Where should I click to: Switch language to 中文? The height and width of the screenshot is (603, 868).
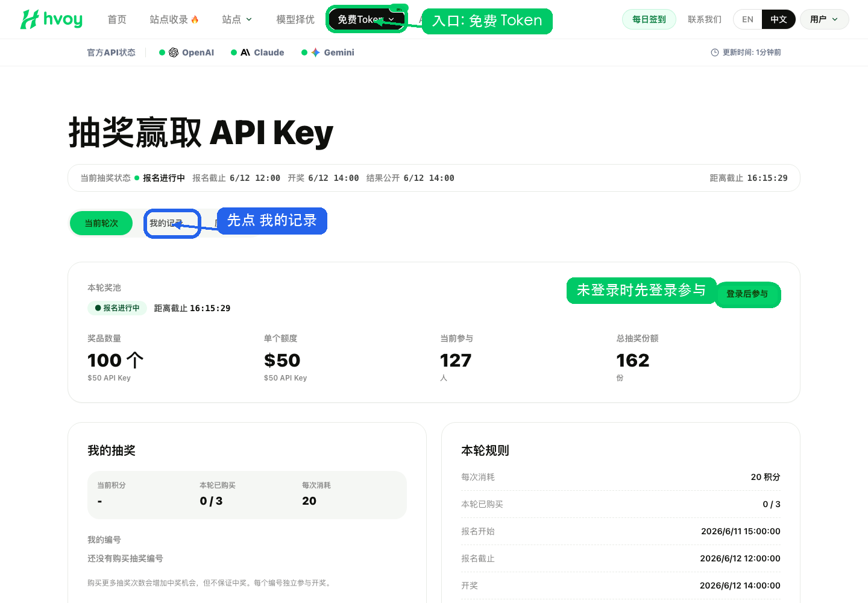click(x=779, y=19)
